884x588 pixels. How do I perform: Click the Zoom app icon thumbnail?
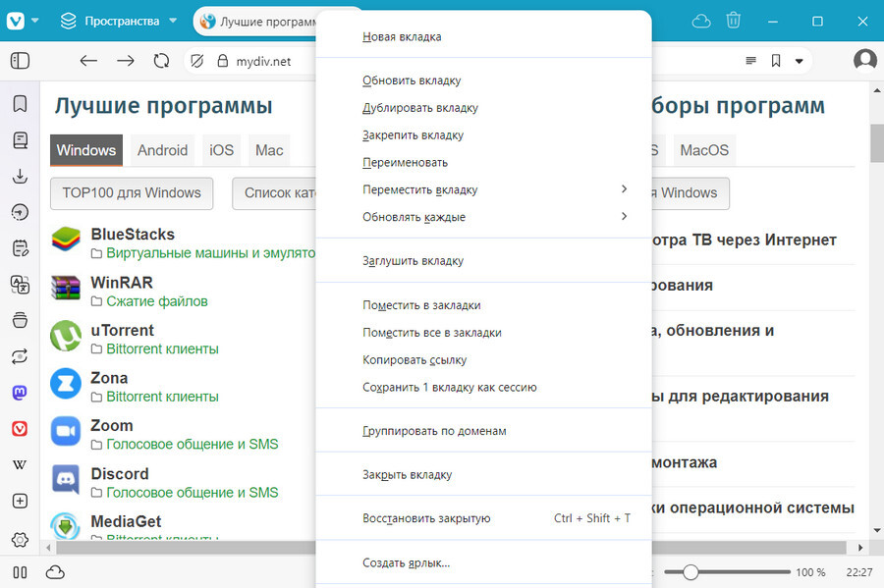tap(66, 431)
